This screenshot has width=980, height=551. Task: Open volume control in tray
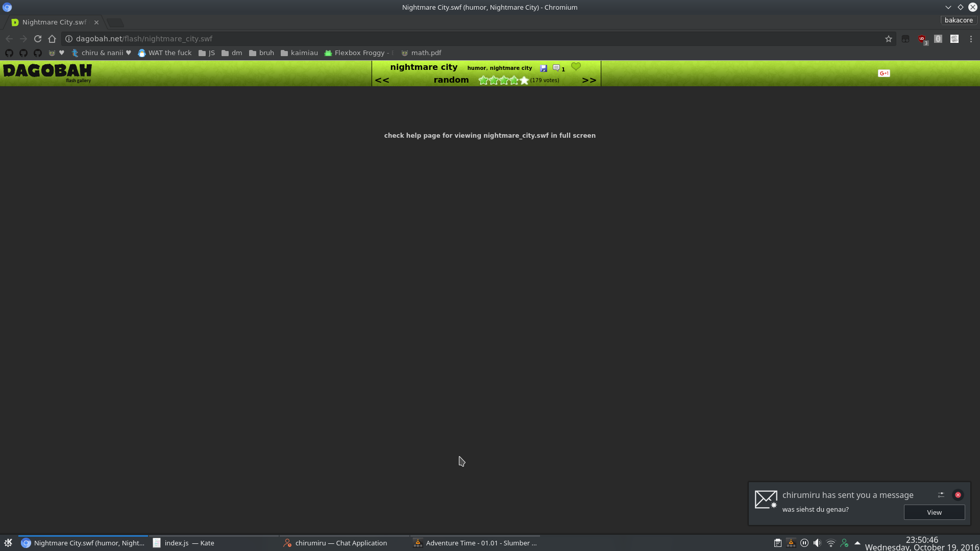point(817,543)
